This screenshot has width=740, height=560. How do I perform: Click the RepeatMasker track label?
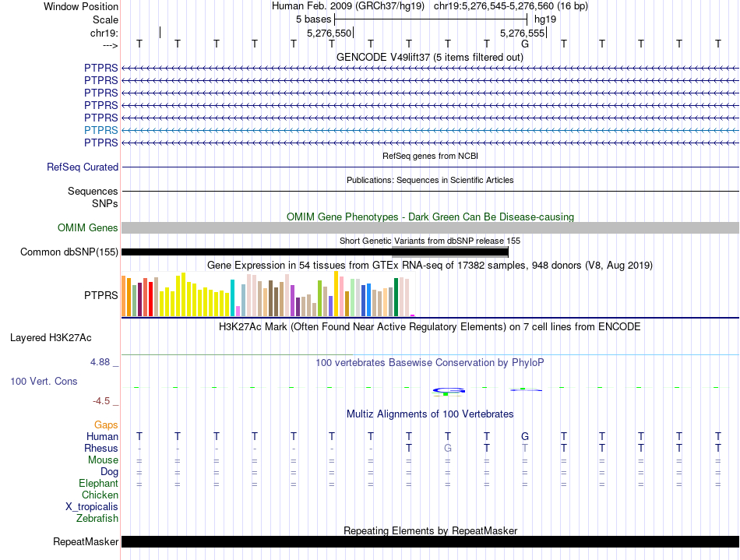[86, 541]
